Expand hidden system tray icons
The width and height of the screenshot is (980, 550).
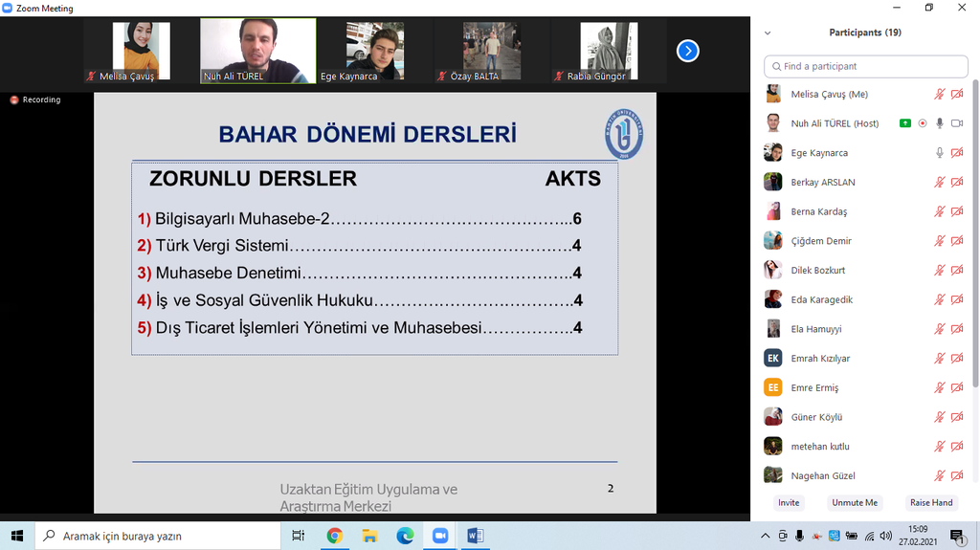[765, 536]
